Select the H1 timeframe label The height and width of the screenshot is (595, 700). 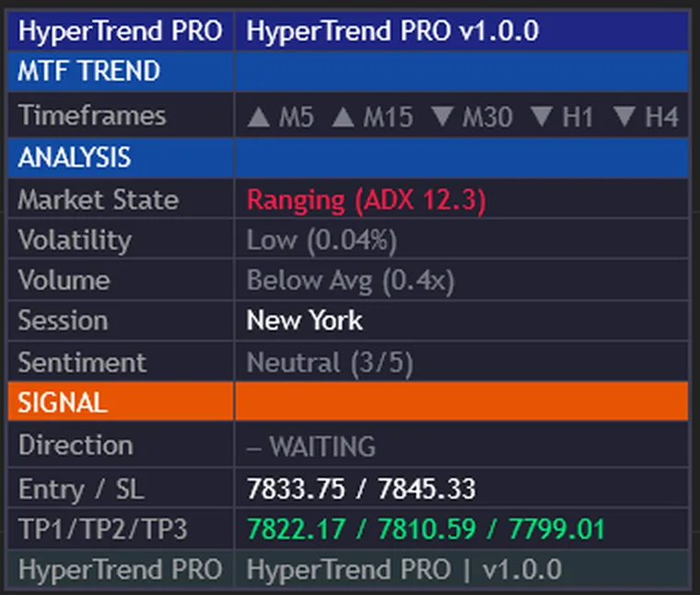tap(577, 117)
